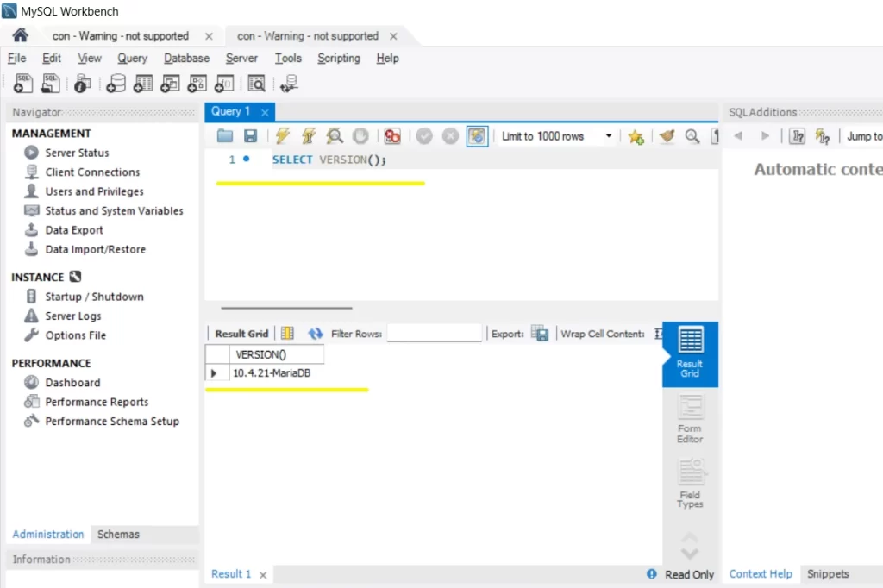Stop the running query icon

360,135
